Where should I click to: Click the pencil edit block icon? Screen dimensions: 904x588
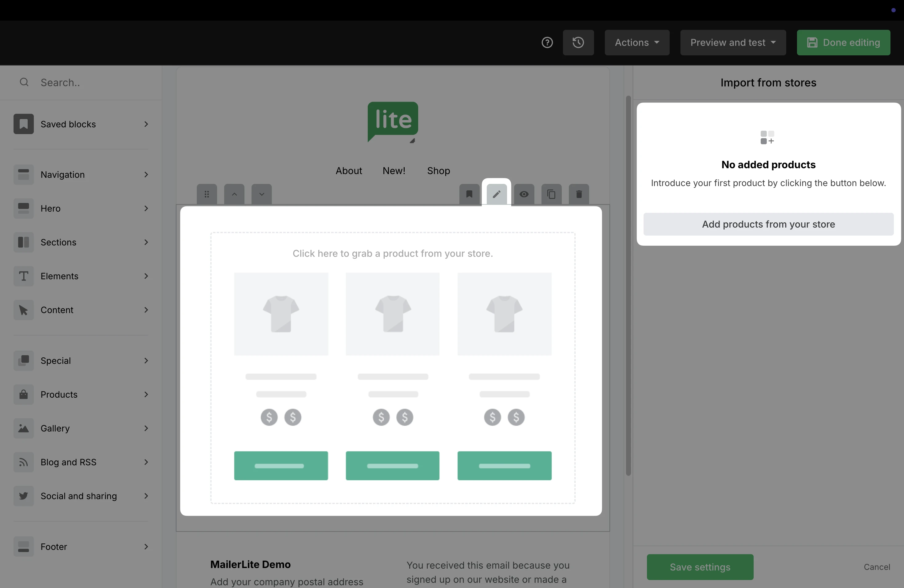[497, 194]
